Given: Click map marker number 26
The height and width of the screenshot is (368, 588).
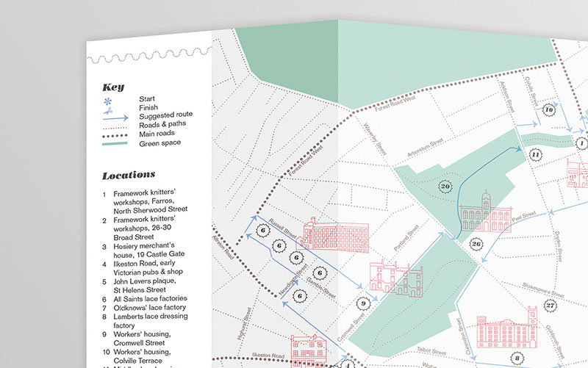Looking at the screenshot, I should click(477, 244).
